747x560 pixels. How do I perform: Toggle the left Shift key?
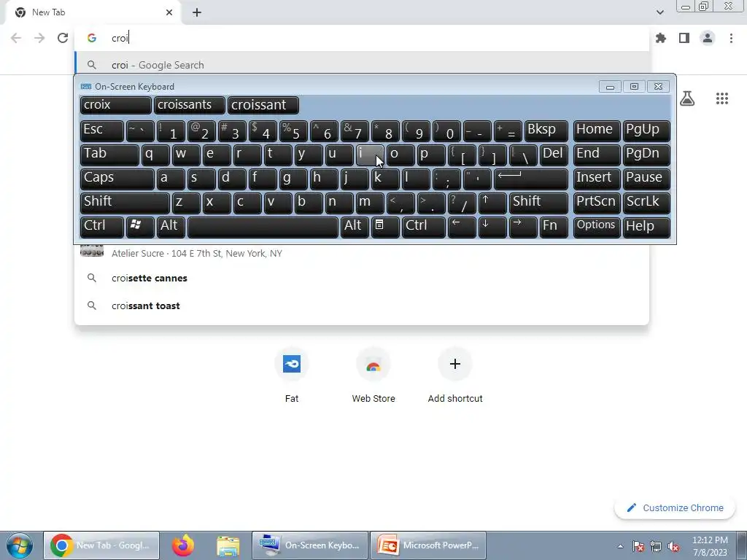point(125,203)
